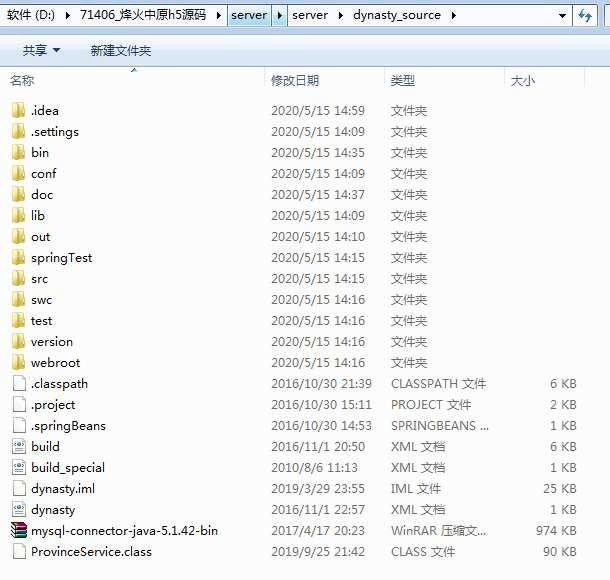Sort by 大小 column header

522,81
